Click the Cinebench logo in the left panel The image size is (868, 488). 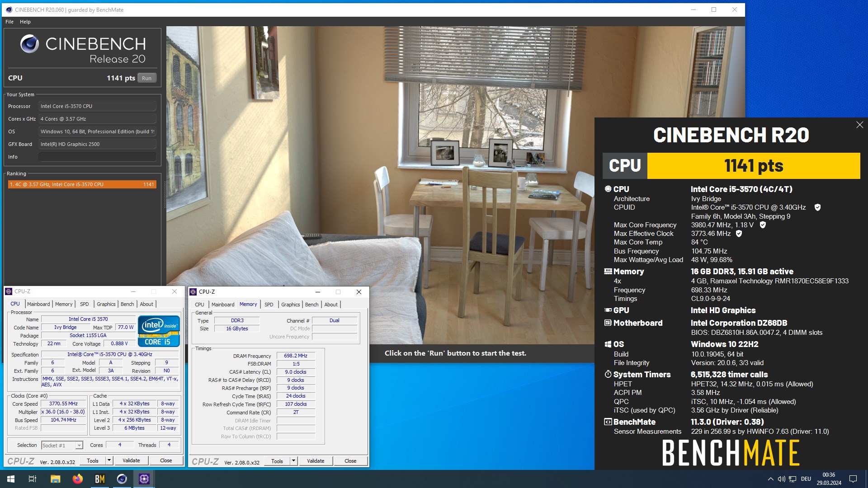coord(83,50)
